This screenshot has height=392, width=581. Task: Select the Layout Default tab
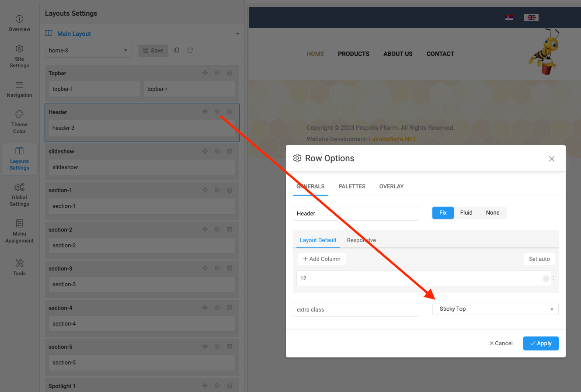318,240
